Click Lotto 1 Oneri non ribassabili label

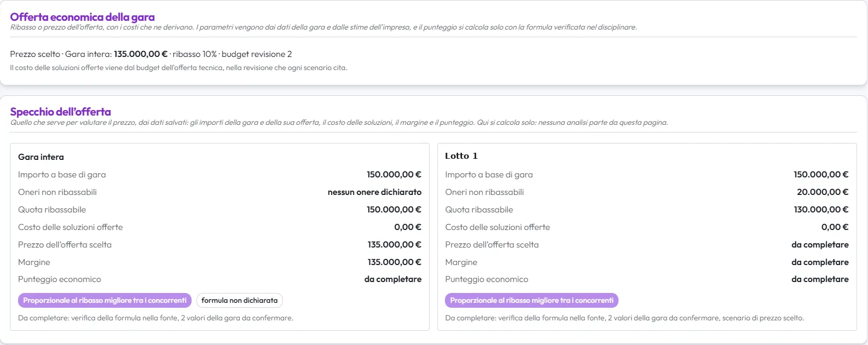(x=484, y=192)
